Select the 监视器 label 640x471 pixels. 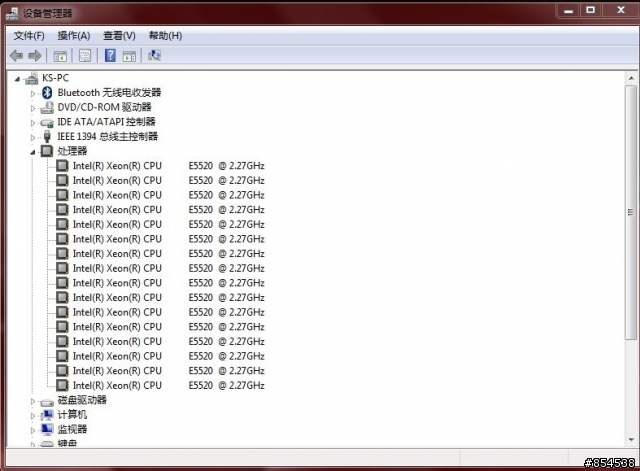(72, 429)
